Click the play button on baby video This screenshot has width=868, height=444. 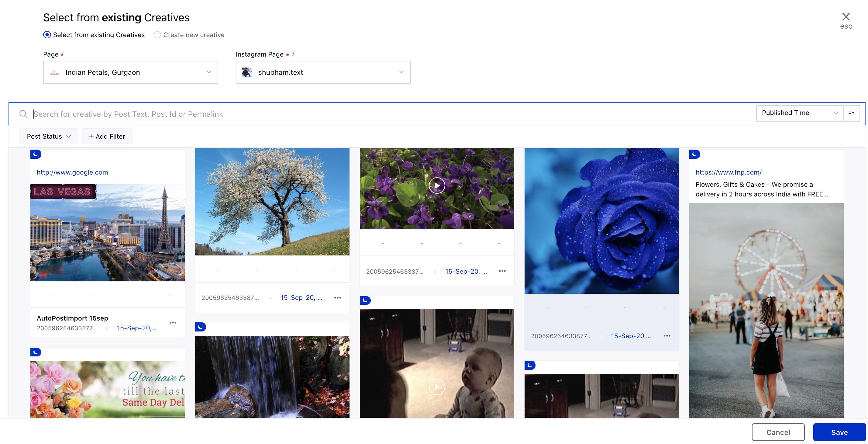[437, 387]
